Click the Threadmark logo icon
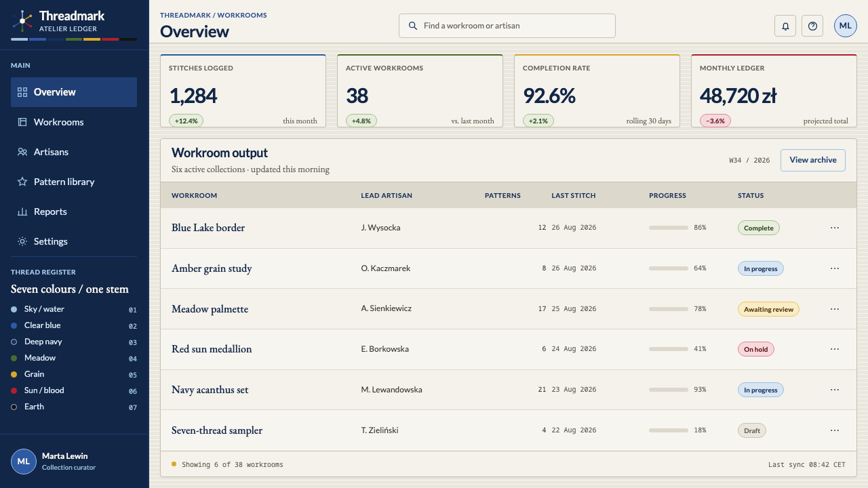Screen dimensions: 868x488 pos(22,21)
